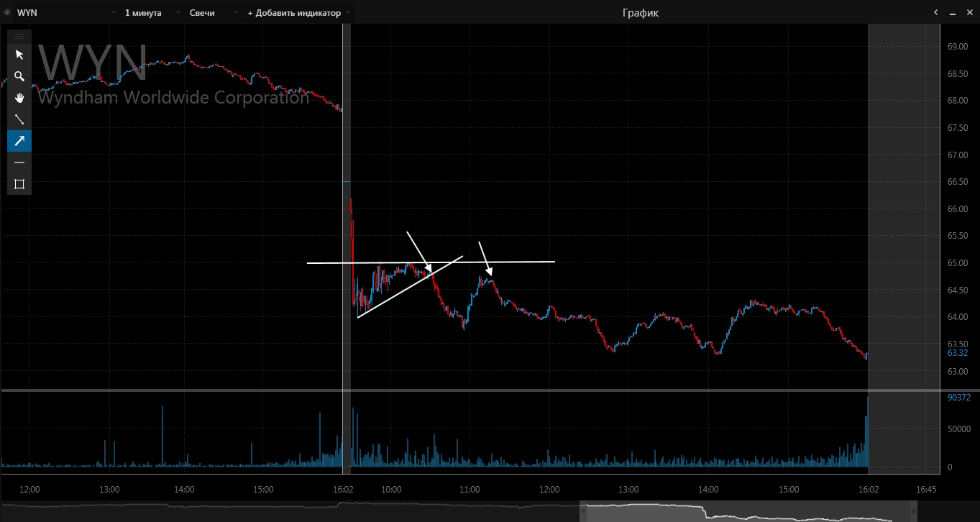Toggle the link indicator beside WYN
The height and width of the screenshot is (522, 980).
[7, 12]
